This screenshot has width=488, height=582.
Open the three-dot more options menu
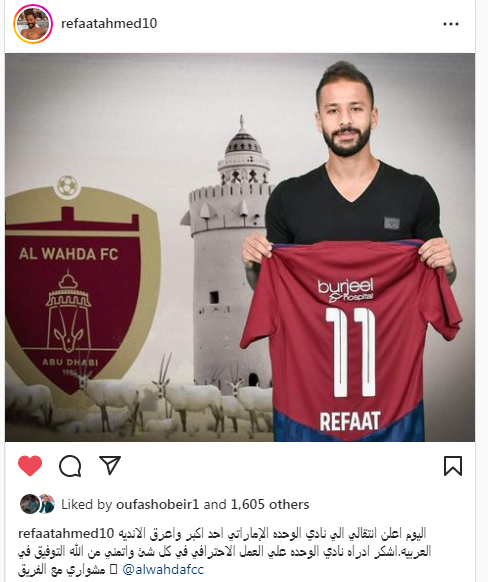(x=451, y=24)
